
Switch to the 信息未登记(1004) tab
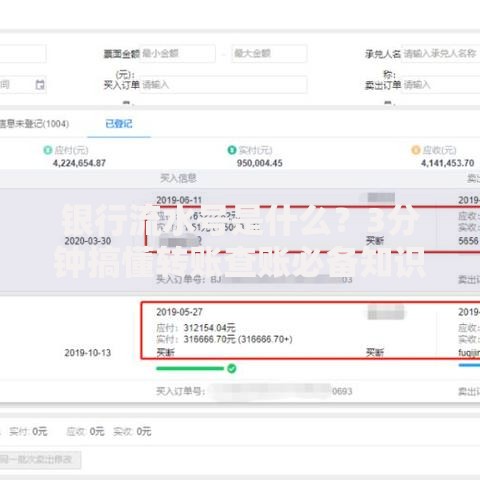coord(34,124)
